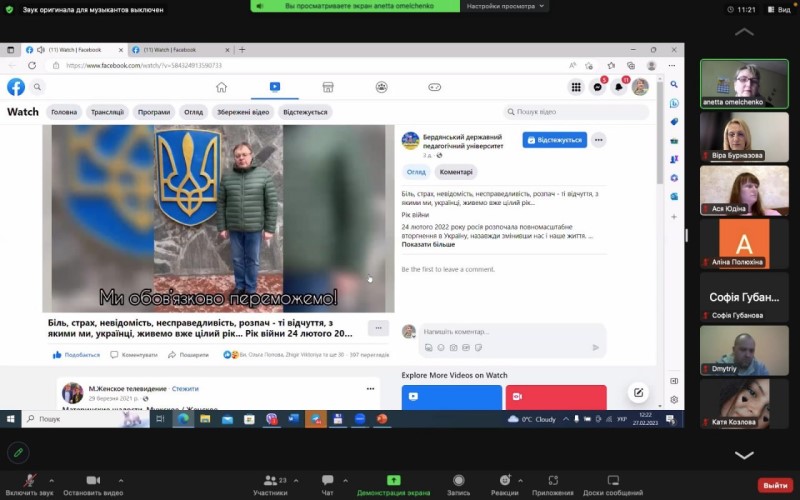Open Zoom Приложения apps

pos(553,485)
